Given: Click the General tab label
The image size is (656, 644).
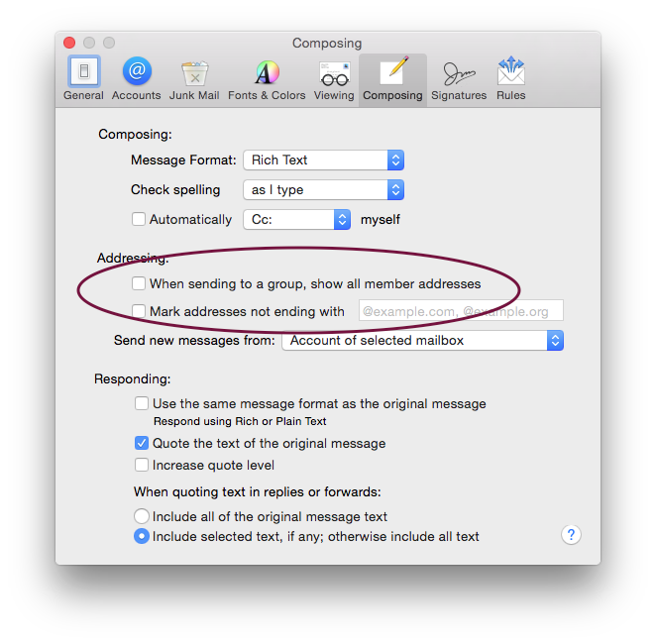Looking at the screenshot, I should tap(83, 95).
